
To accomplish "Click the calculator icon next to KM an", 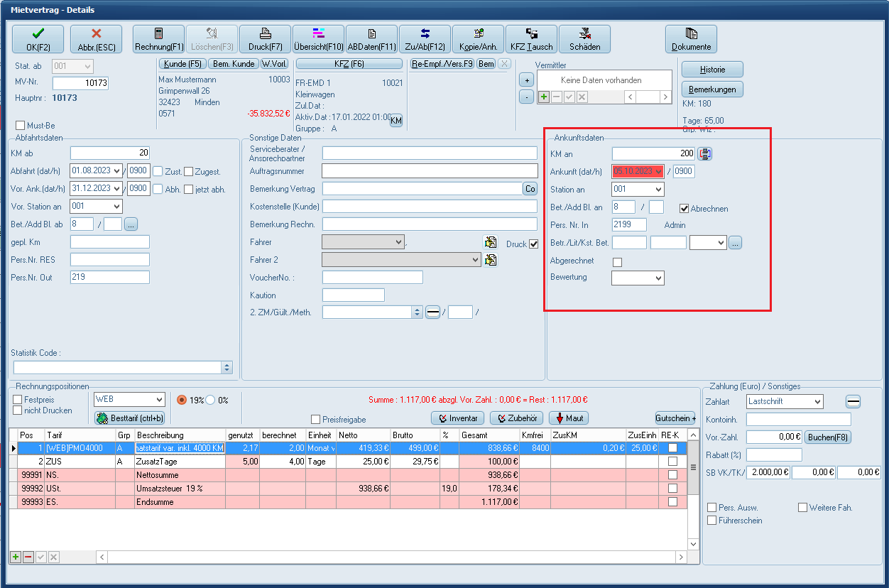I will coord(705,153).
